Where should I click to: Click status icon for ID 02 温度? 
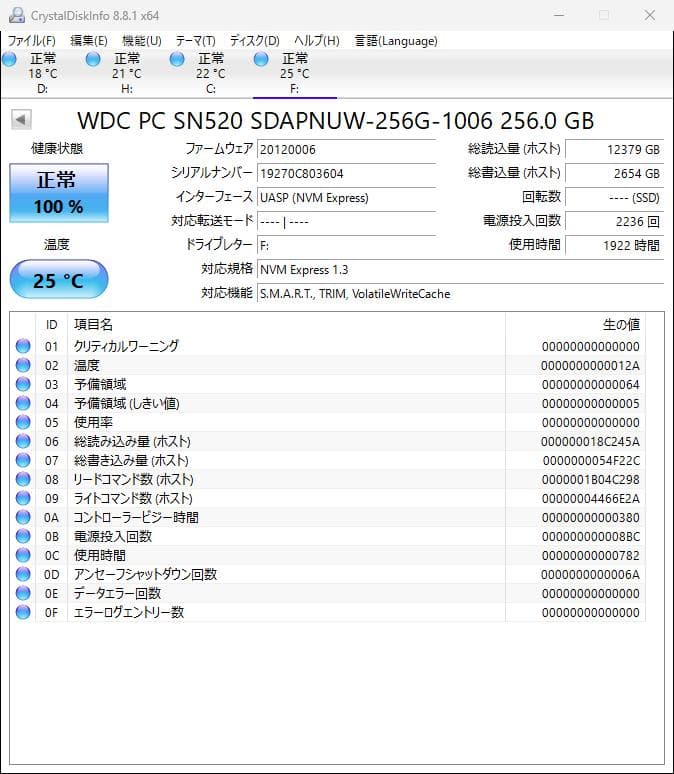(x=23, y=365)
